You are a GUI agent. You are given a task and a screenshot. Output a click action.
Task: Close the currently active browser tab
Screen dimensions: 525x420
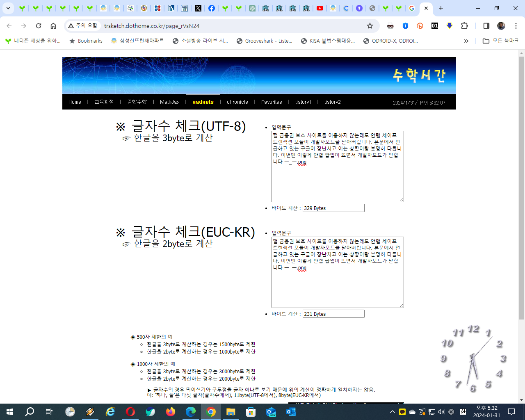(426, 8)
